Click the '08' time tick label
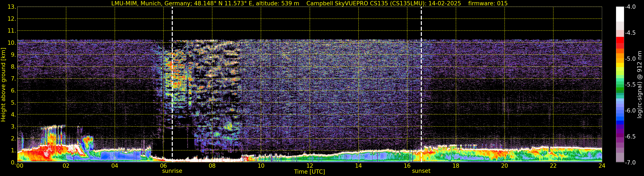The height and width of the screenshot is (176, 644). [212, 166]
